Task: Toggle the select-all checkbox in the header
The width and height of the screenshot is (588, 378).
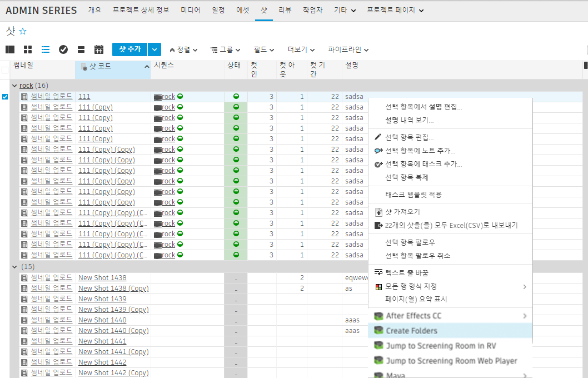Action: point(5,70)
